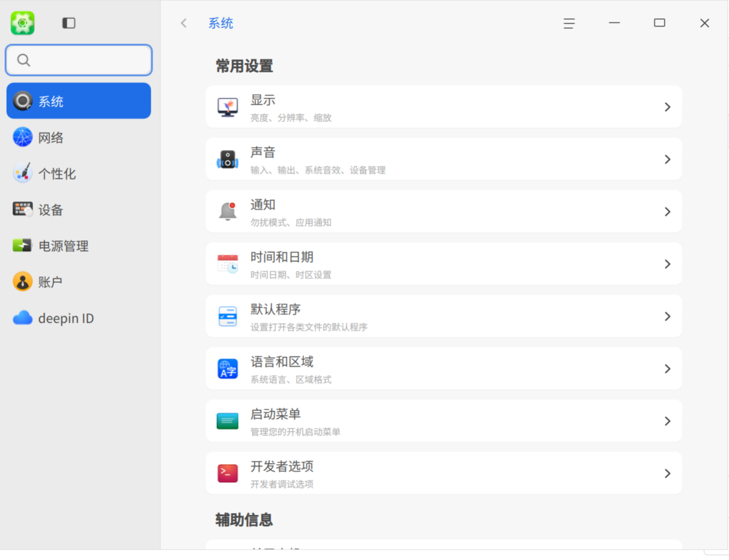Screen dimensions: 729x560
Task: Open the 显示 settings title
Action: [263, 100]
